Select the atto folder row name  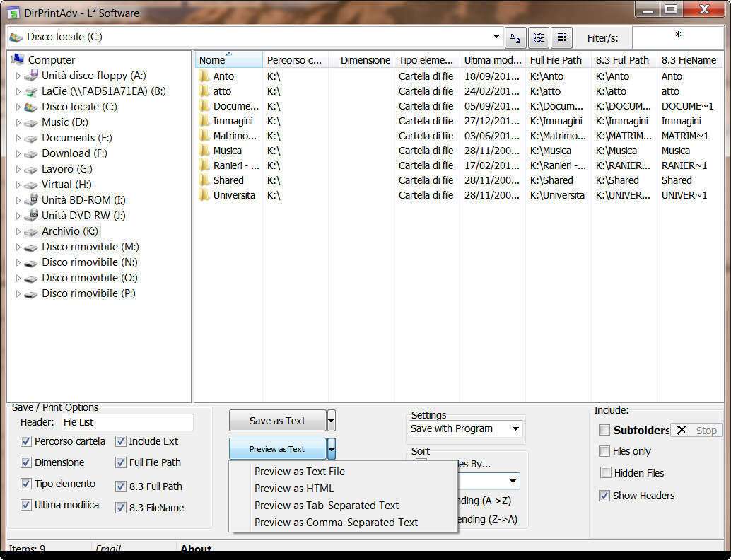coord(222,91)
